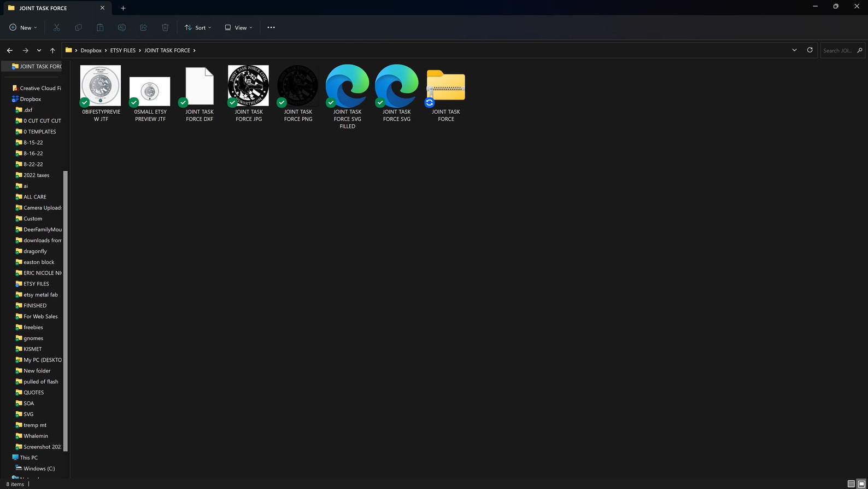This screenshot has height=489, width=868.
Task: Click the Rename icon in toolbar
Action: click(x=122, y=27)
